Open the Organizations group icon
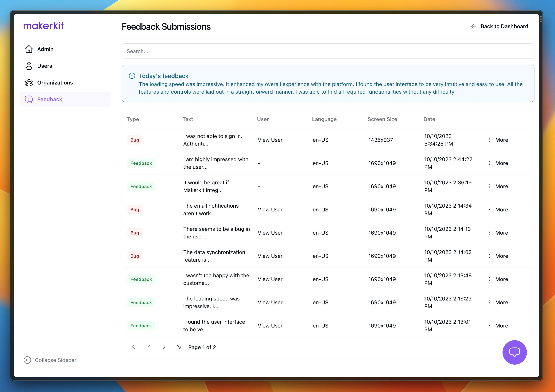The width and height of the screenshot is (555, 392). tap(29, 83)
